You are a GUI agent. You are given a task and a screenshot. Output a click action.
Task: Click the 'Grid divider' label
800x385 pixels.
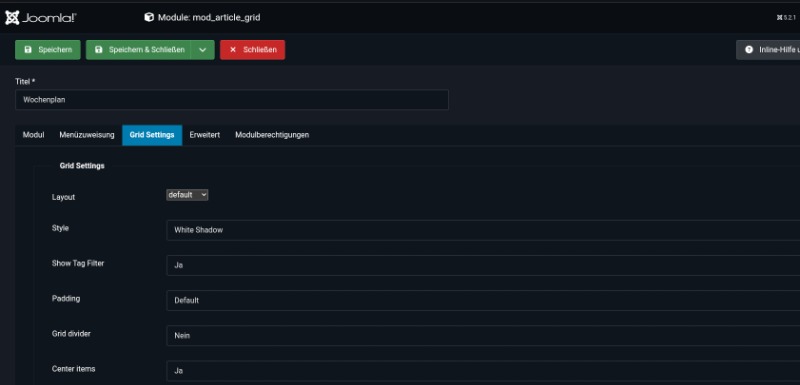(x=71, y=333)
